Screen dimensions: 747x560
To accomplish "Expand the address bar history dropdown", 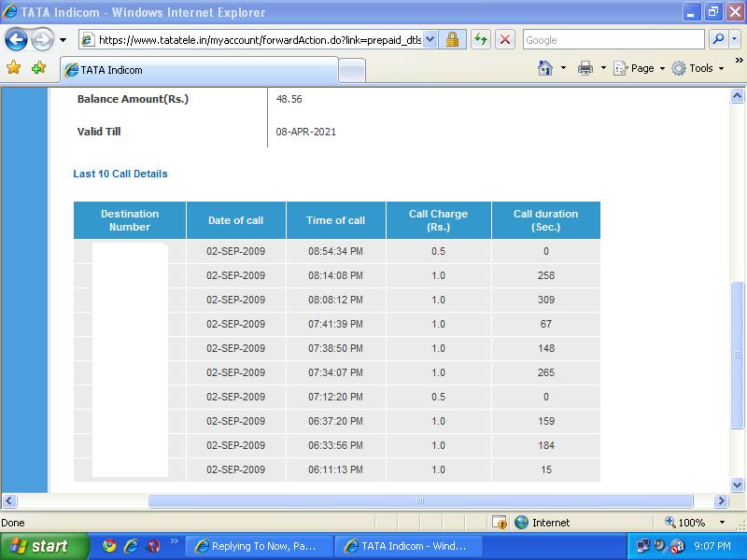I will (430, 40).
